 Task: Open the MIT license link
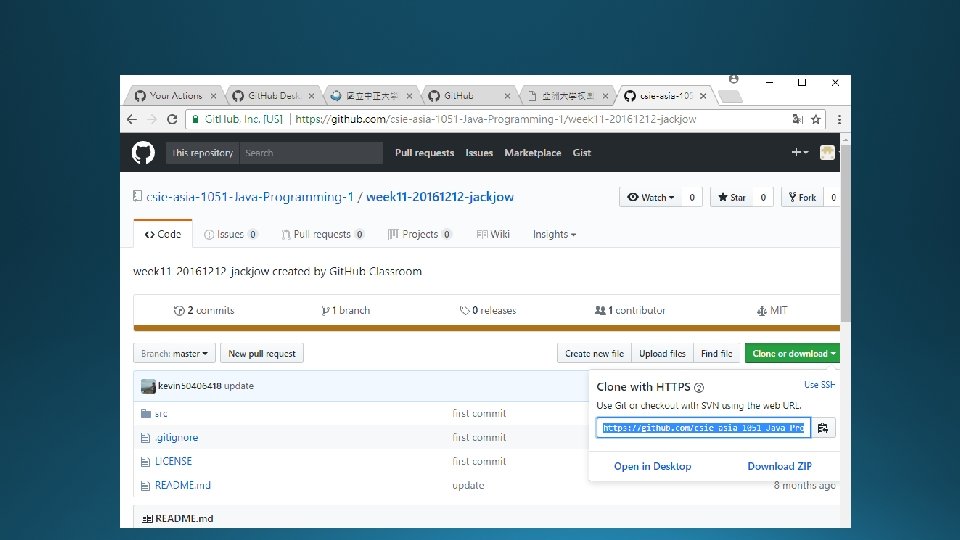pyautogui.click(x=772, y=310)
